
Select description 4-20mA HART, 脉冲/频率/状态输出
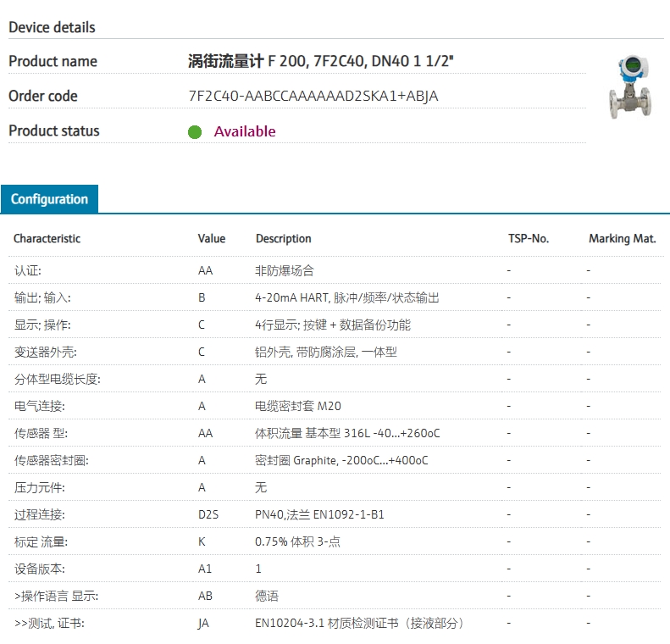click(347, 298)
